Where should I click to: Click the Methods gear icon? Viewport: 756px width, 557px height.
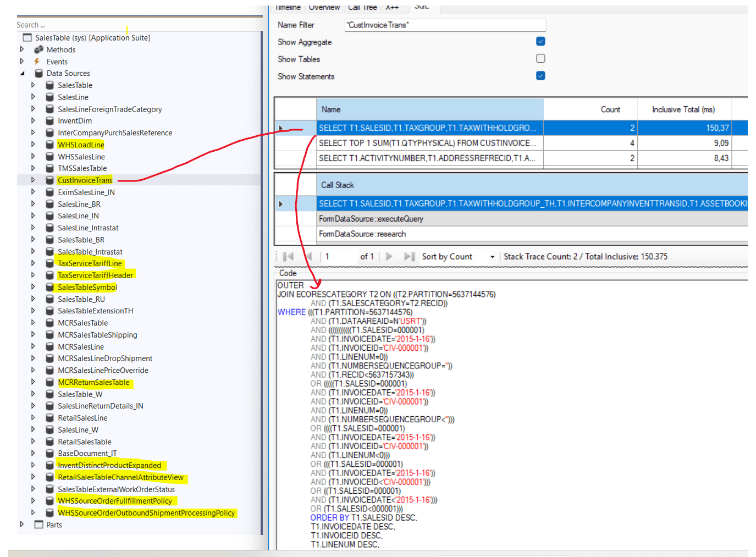(x=38, y=49)
